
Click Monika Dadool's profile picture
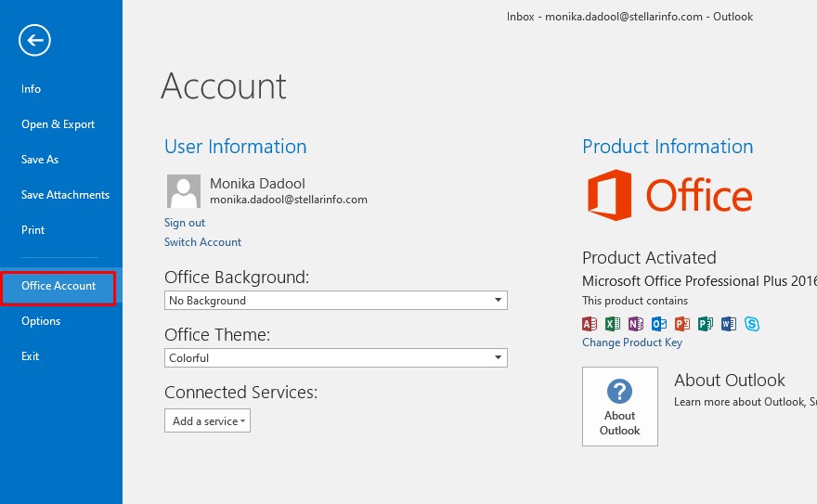coord(184,191)
